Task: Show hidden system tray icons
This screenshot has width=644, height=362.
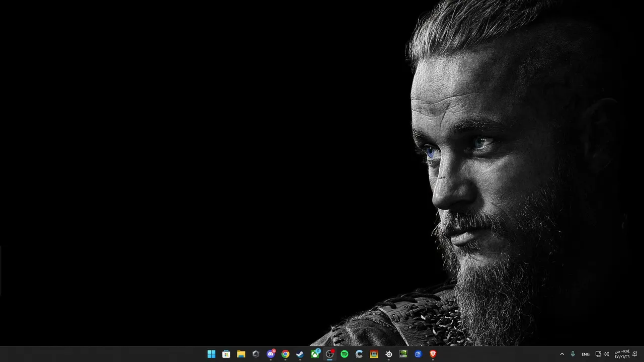Action: coord(562,354)
